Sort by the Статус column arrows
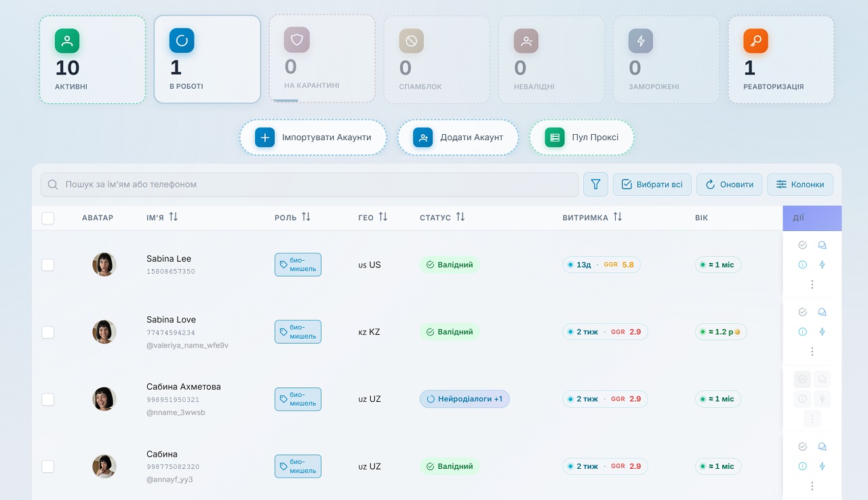 [460, 217]
